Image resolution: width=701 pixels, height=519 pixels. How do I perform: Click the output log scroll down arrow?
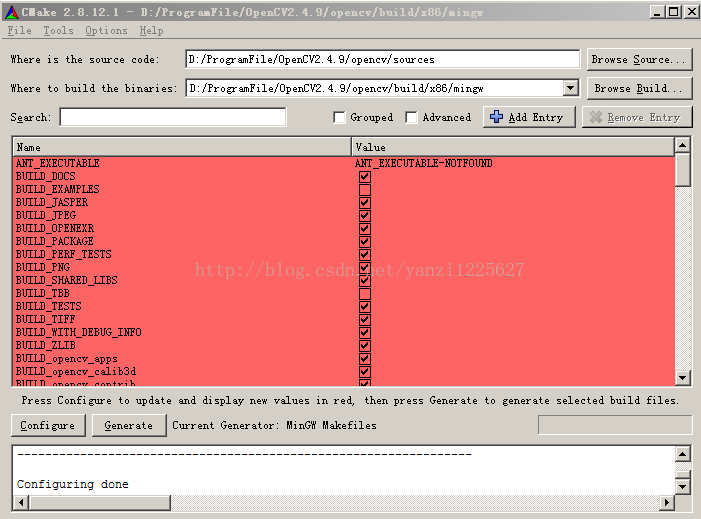pos(682,486)
